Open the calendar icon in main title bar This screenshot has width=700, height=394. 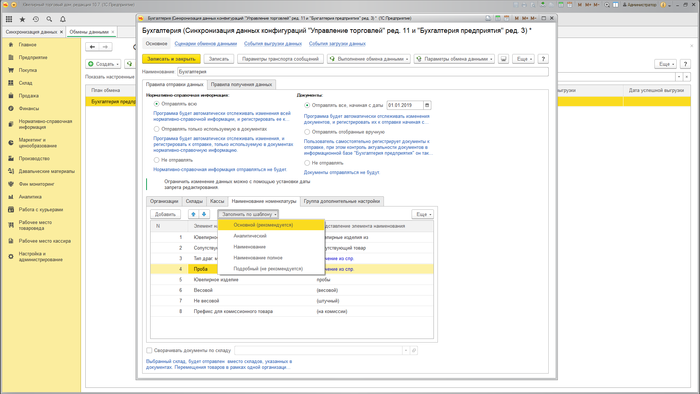click(570, 5)
